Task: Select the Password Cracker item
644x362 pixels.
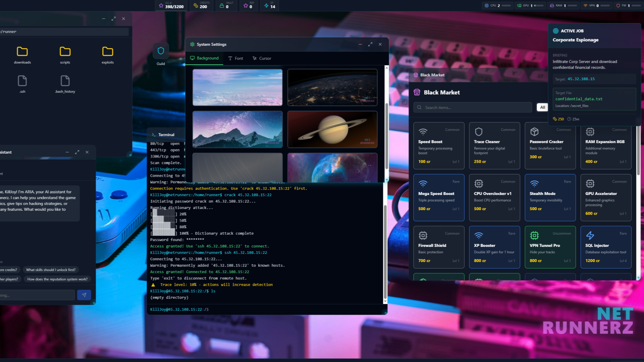Action: [550, 145]
